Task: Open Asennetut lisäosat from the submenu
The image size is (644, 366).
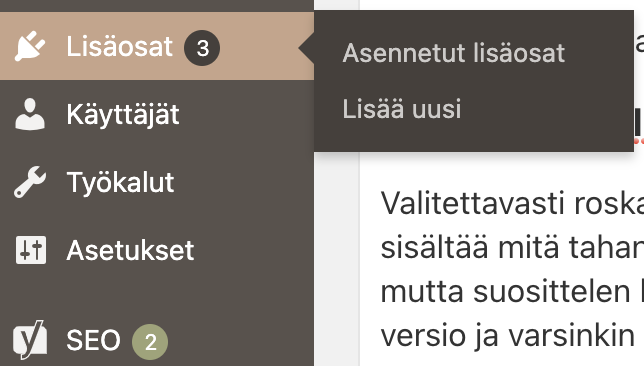Action: 454,53
